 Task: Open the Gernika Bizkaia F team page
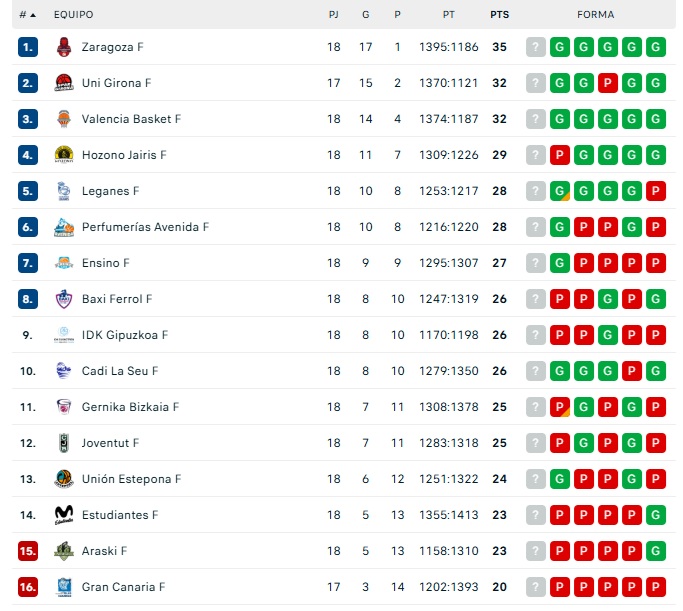pyautogui.click(x=130, y=407)
